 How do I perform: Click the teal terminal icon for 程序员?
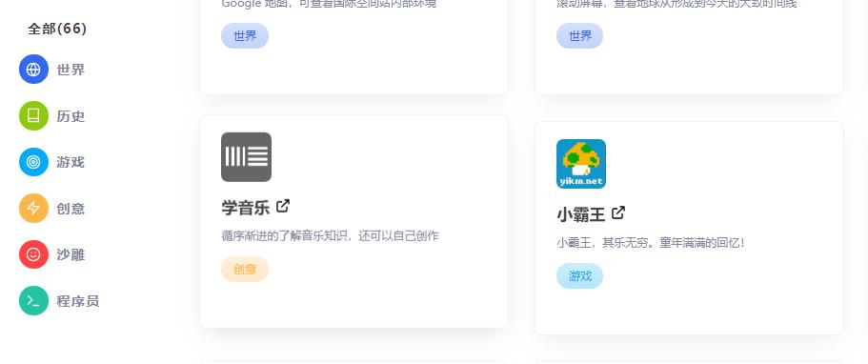pyautogui.click(x=33, y=301)
